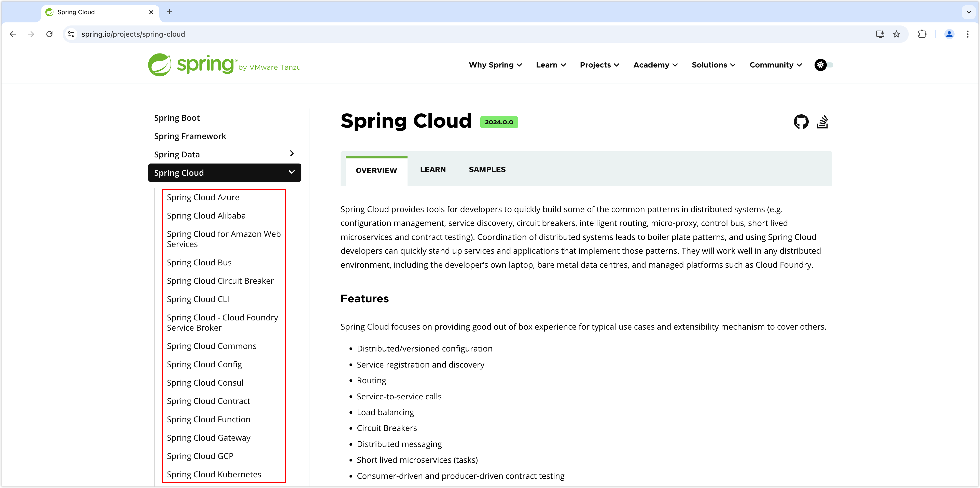Open Chrome's extensions puzzle icon

922,34
